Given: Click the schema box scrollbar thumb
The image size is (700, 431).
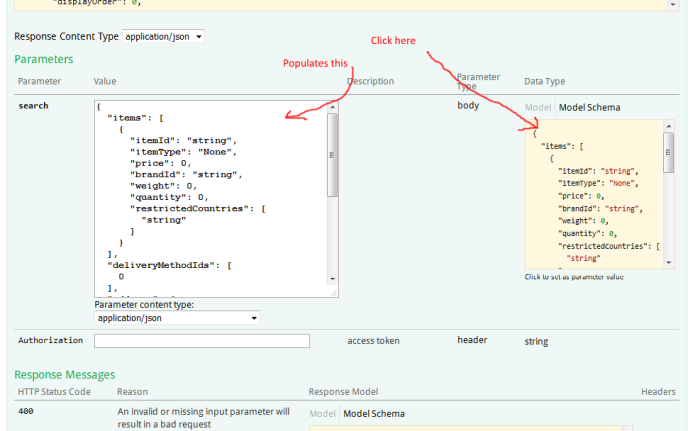Looking at the screenshot, I should pos(669,152).
